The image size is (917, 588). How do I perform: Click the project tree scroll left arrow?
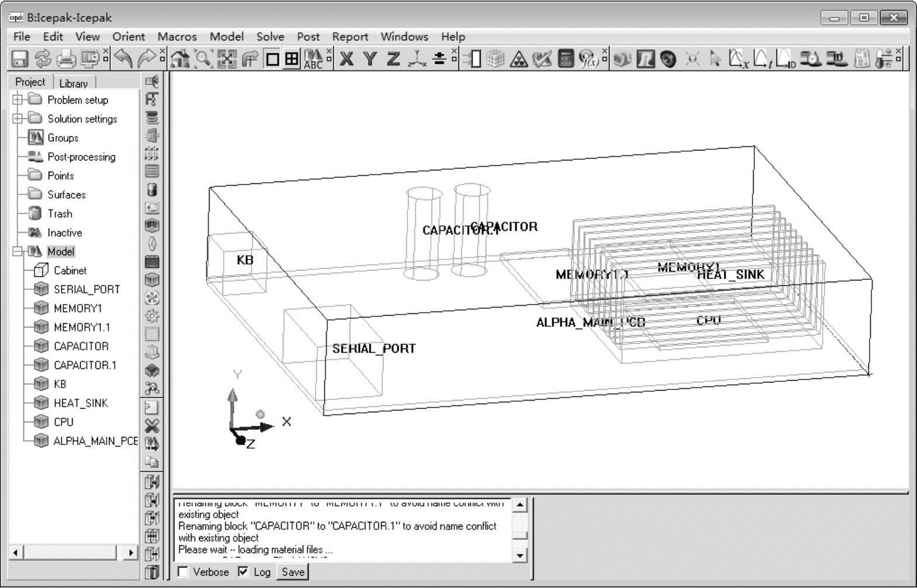coord(15,552)
